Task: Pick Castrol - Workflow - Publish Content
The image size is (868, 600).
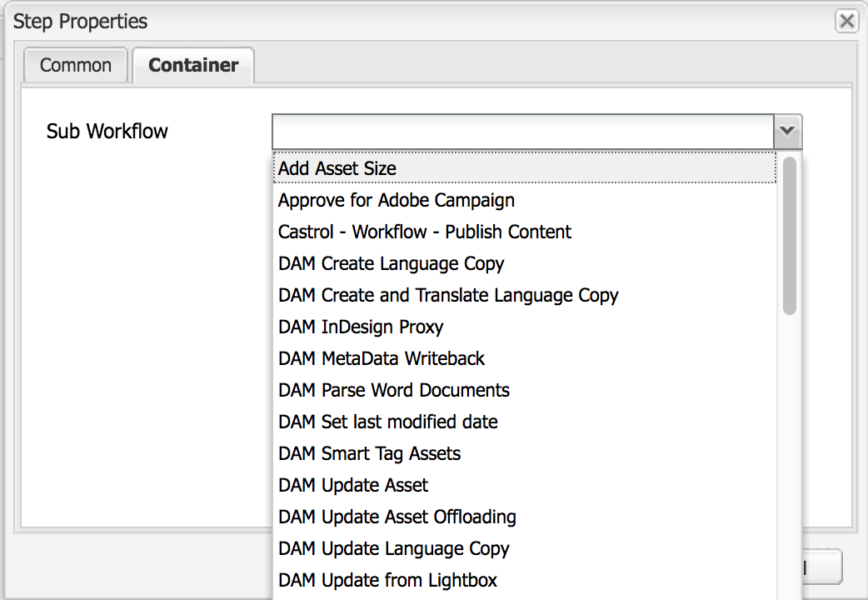Action: 524,232
